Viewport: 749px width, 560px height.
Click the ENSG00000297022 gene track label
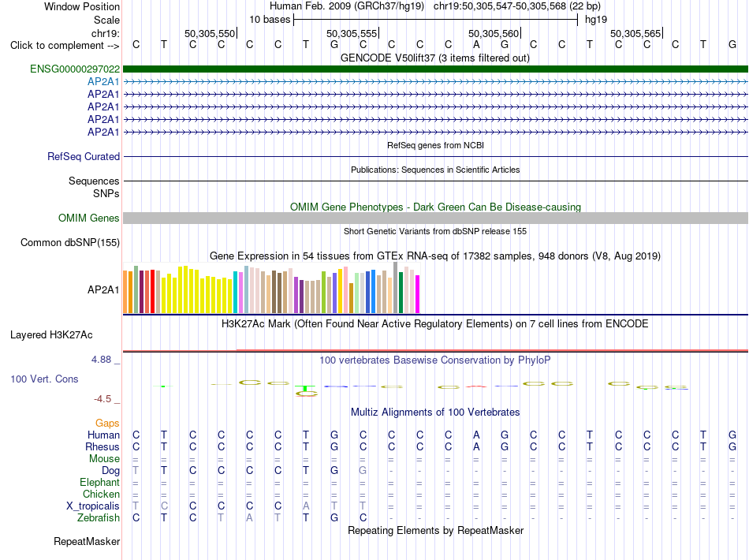click(x=75, y=69)
